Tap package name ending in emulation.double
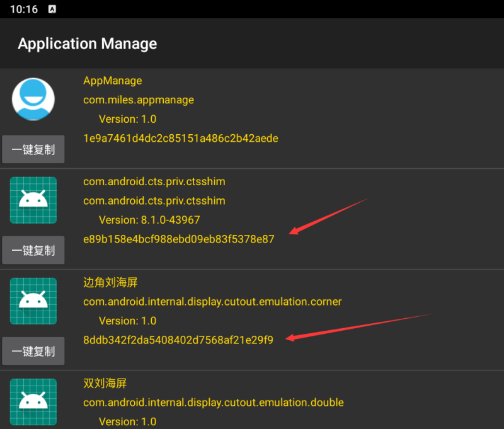This screenshot has width=504, height=429. click(214, 402)
